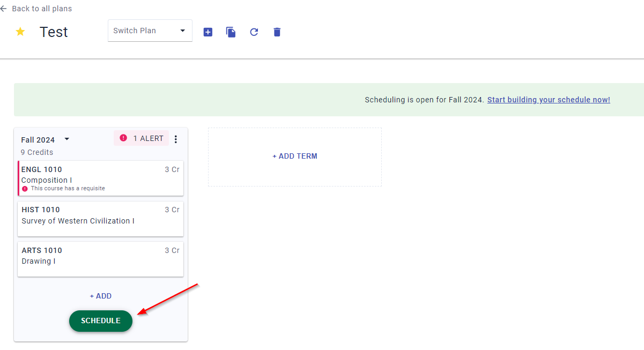Click the add new plan icon
The width and height of the screenshot is (644, 350).
(x=208, y=32)
